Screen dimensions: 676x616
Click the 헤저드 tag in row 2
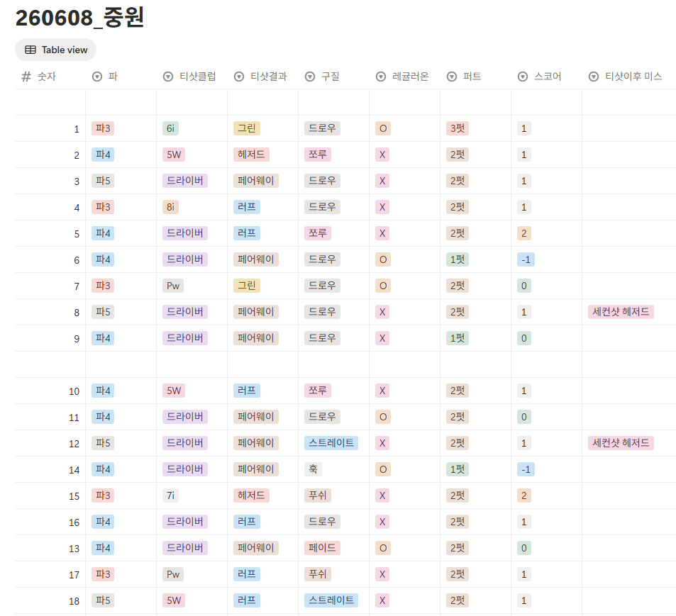pyautogui.click(x=251, y=155)
